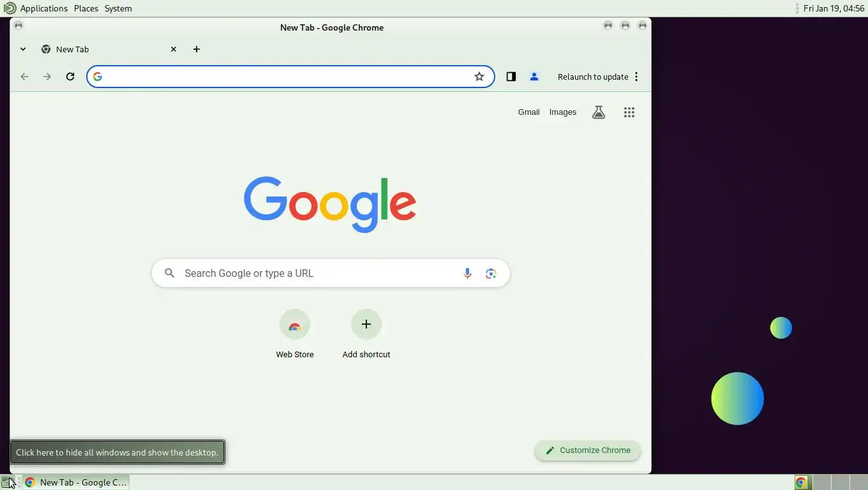Open the Gmail link
The image size is (868, 490).
(x=528, y=112)
